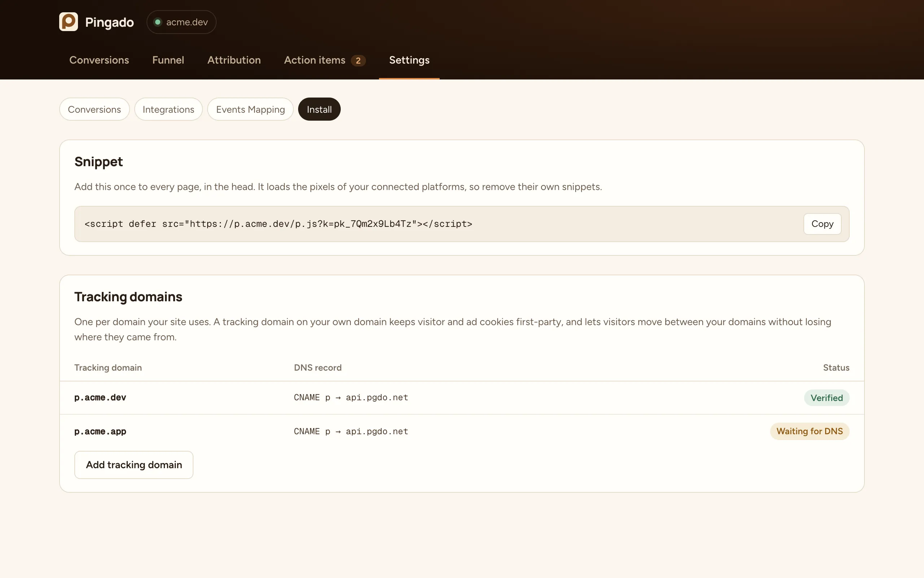924x578 pixels.
Task: Open Action items tab
Action: [324, 60]
